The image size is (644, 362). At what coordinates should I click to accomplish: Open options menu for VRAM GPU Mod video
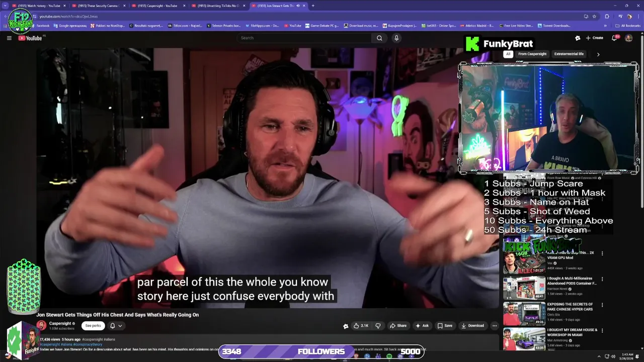tap(602, 253)
